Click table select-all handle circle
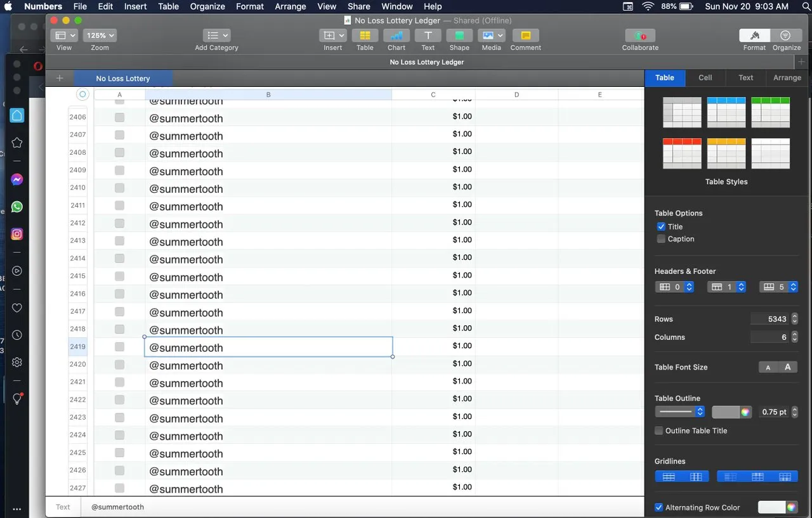The width and height of the screenshot is (812, 518). pyautogui.click(x=82, y=94)
